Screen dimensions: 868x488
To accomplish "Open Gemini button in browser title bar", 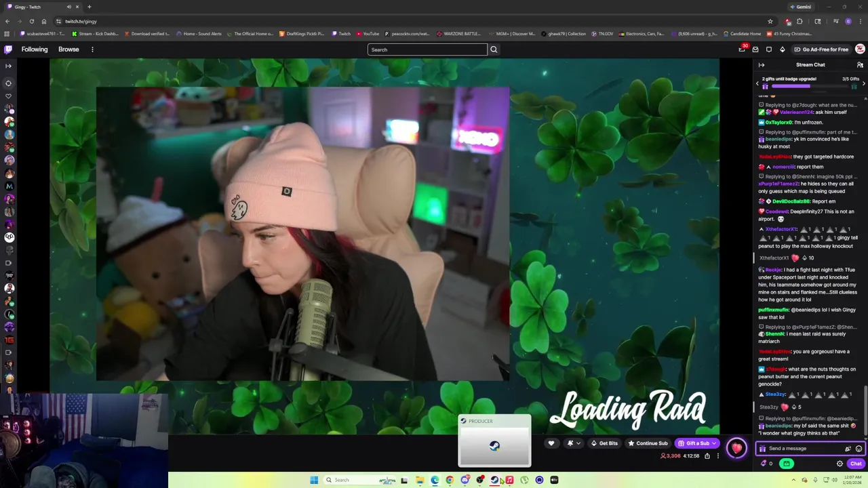I will (x=800, y=7).
